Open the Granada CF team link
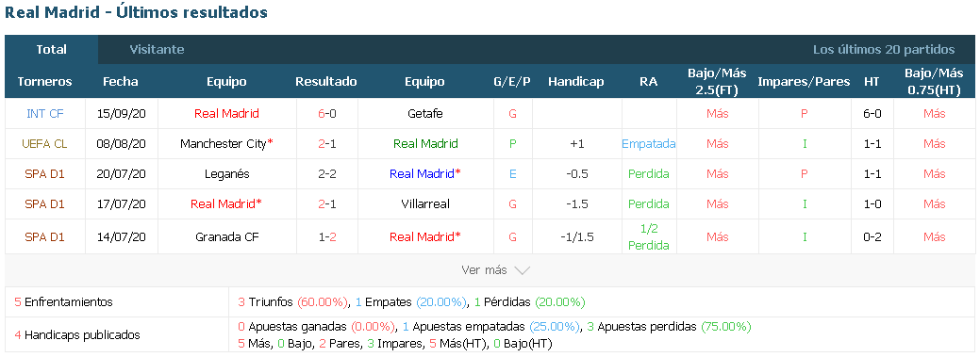This screenshot has height=357, width=980. pyautogui.click(x=227, y=236)
